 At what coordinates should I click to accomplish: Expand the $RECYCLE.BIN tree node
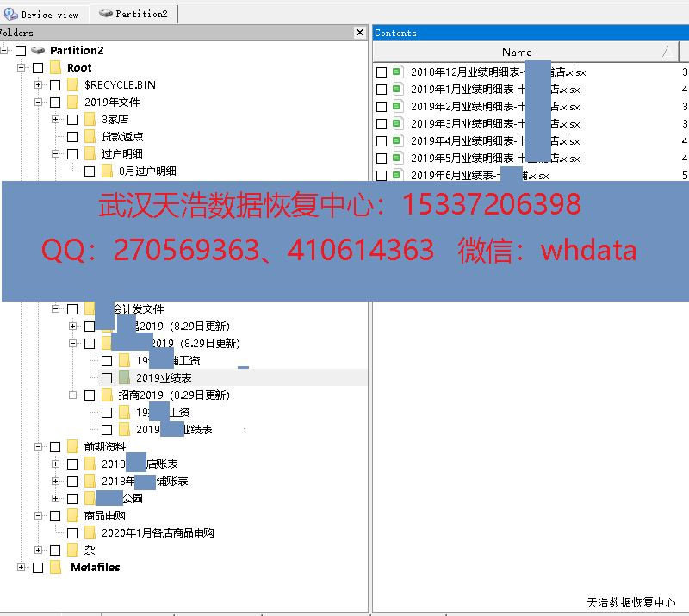pyautogui.click(x=39, y=85)
